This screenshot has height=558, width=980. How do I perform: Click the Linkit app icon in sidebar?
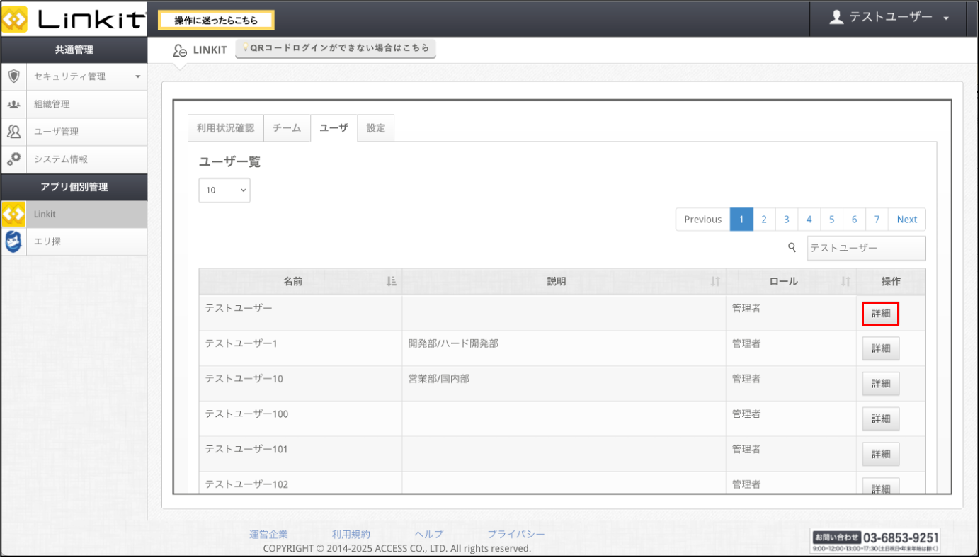(13, 215)
